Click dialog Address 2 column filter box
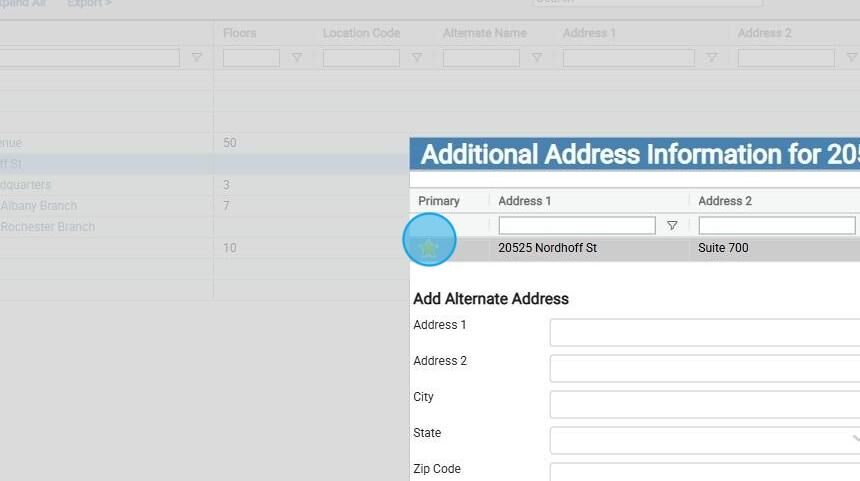The image size is (860, 481). 777,225
